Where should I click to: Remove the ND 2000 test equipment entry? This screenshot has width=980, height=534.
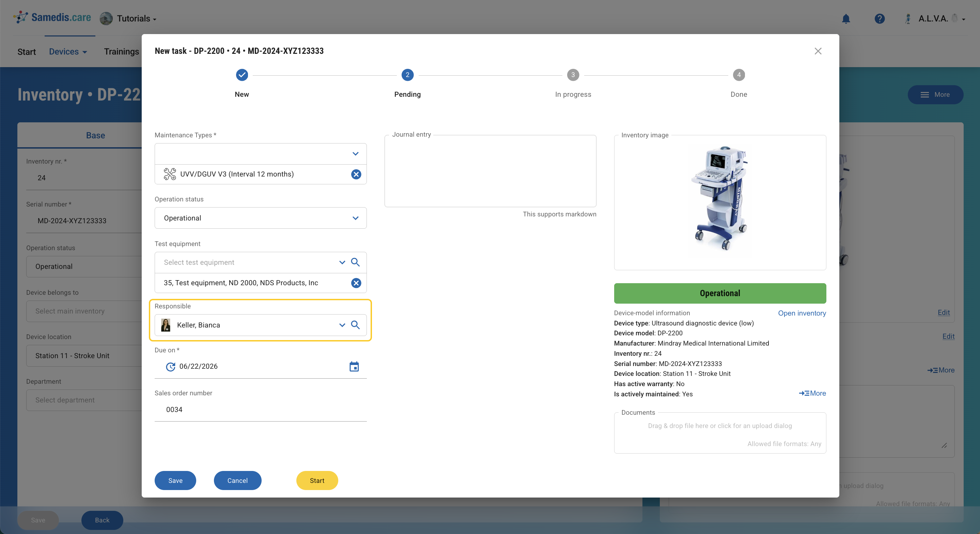point(356,283)
